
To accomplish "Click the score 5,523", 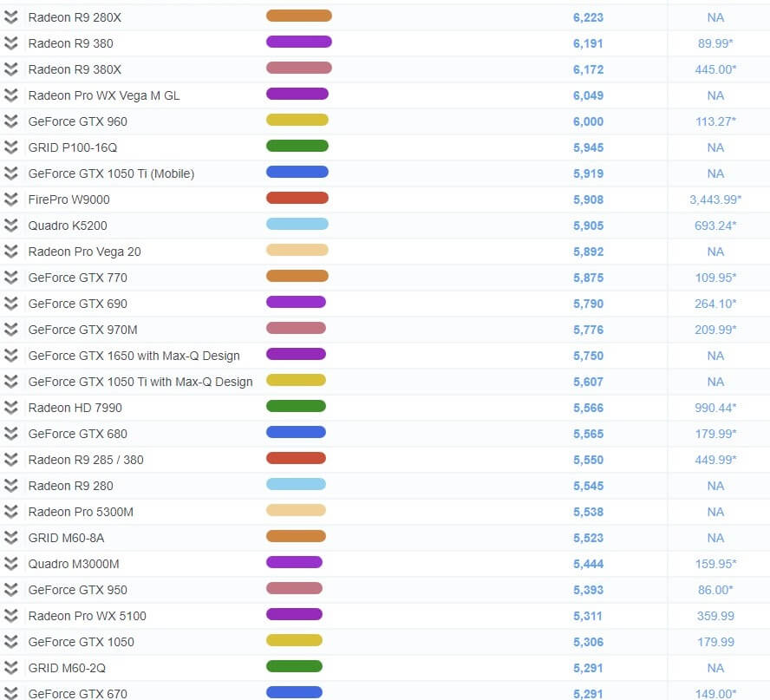I will (x=588, y=539).
